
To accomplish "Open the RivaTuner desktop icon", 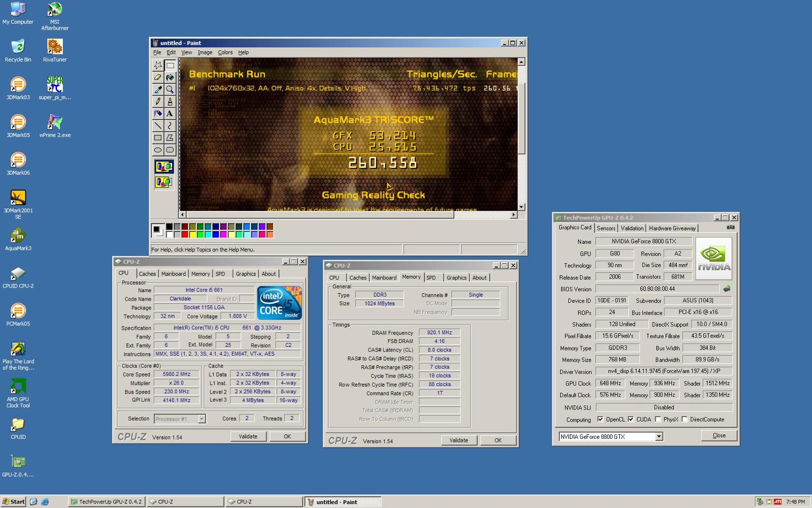I will pyautogui.click(x=54, y=51).
